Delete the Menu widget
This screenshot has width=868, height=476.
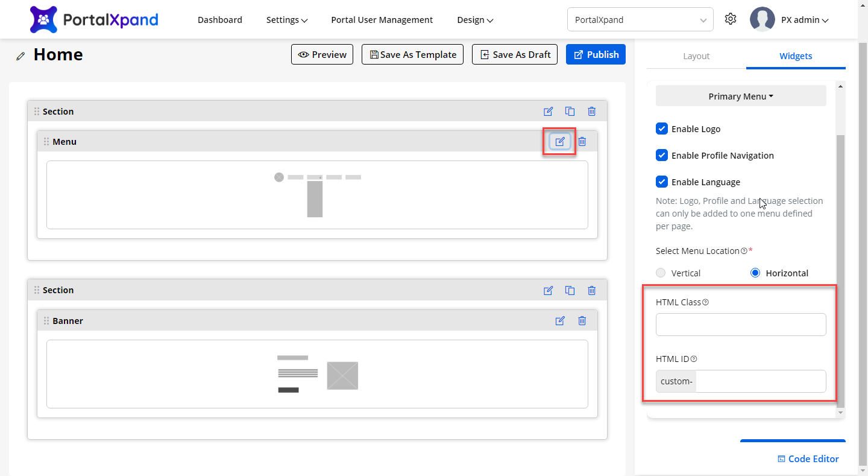pyautogui.click(x=582, y=142)
